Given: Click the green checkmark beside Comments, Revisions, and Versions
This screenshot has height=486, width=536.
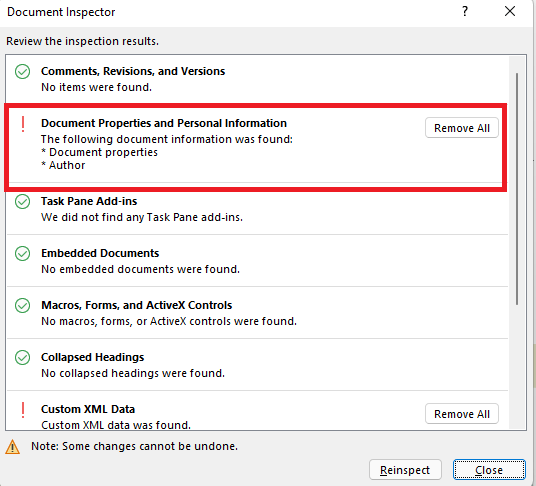Looking at the screenshot, I should (23, 71).
